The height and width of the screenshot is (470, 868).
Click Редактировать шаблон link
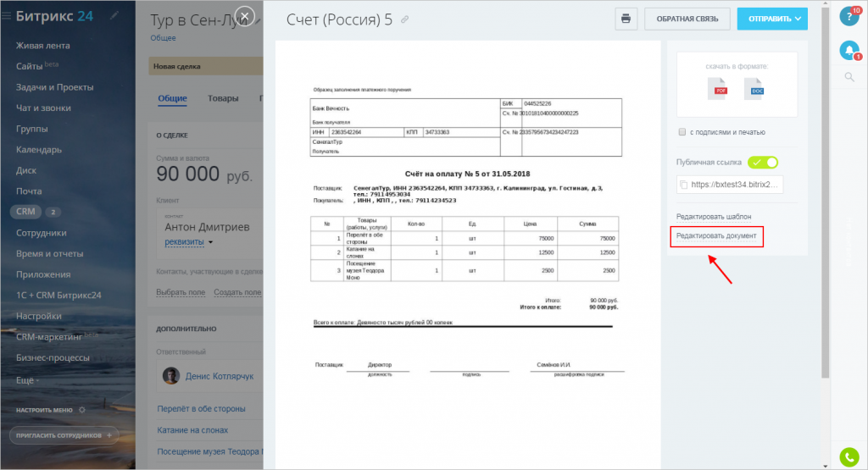714,216
